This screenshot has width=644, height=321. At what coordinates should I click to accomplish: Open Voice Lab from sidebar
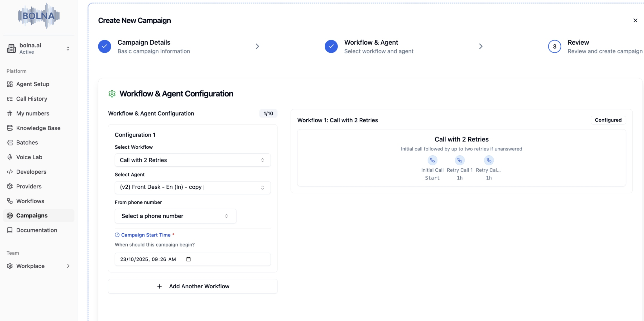point(29,157)
